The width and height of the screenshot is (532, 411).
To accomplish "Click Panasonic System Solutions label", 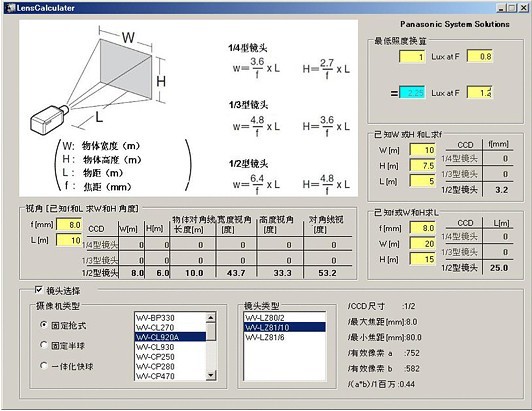I will (455, 24).
